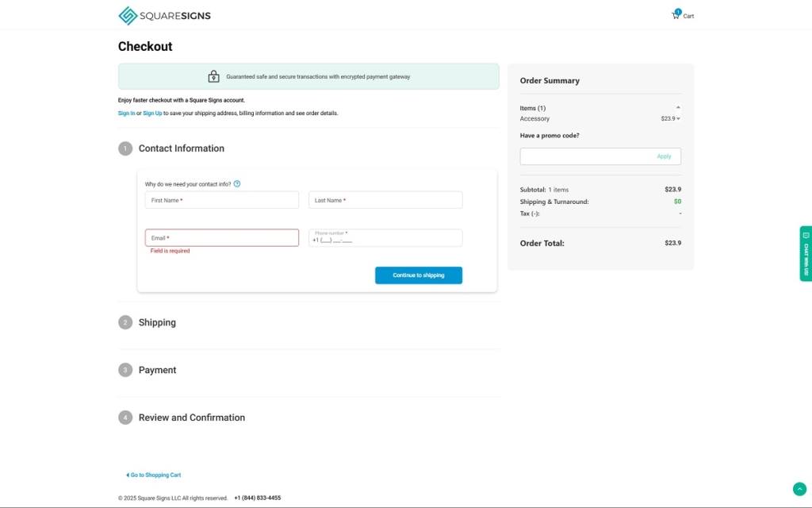Image resolution: width=812 pixels, height=508 pixels.
Task: Click the Sign Up link
Action: tap(152, 114)
